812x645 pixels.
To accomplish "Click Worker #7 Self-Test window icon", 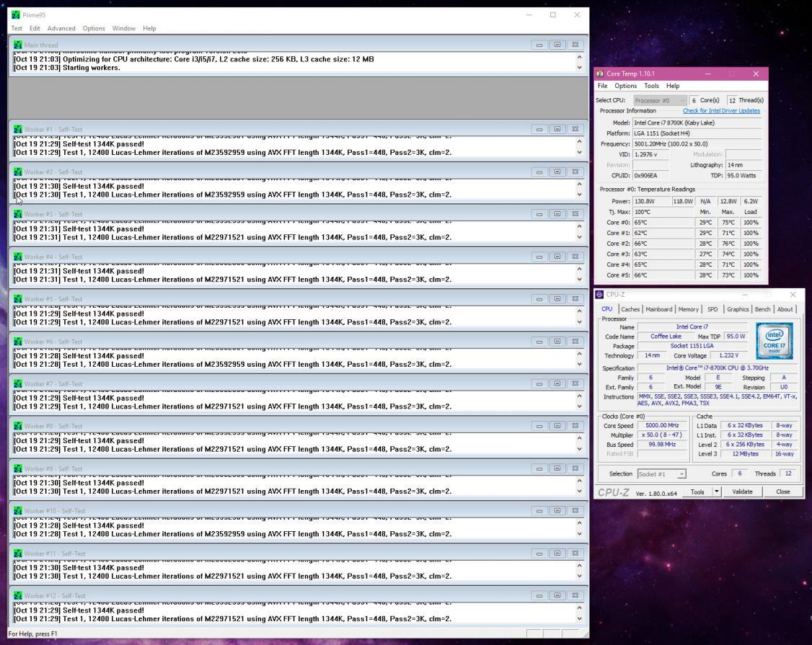I will point(18,384).
